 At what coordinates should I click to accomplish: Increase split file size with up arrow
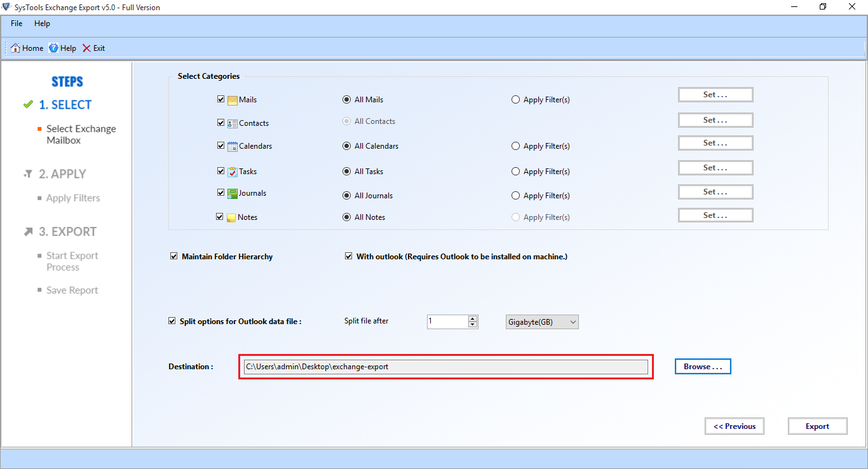(472, 318)
